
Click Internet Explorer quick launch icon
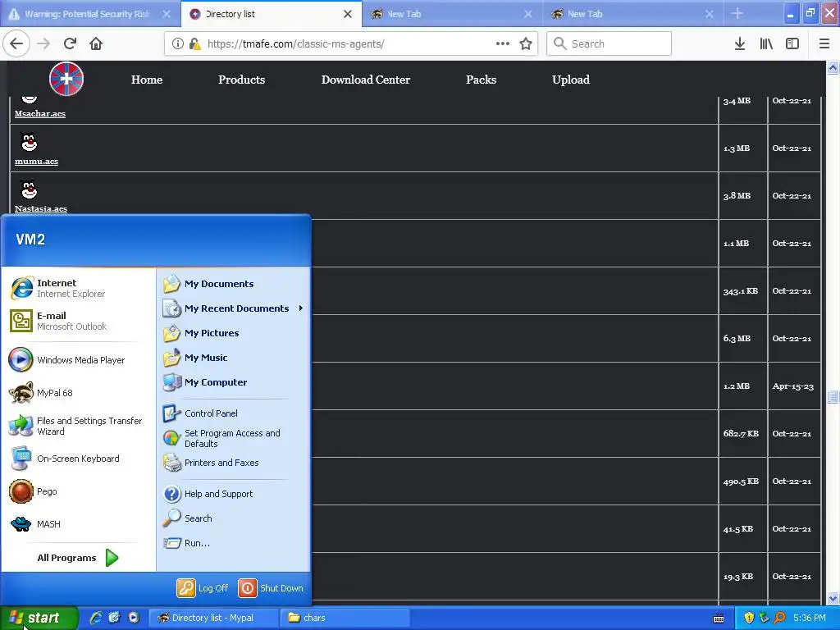tap(96, 618)
